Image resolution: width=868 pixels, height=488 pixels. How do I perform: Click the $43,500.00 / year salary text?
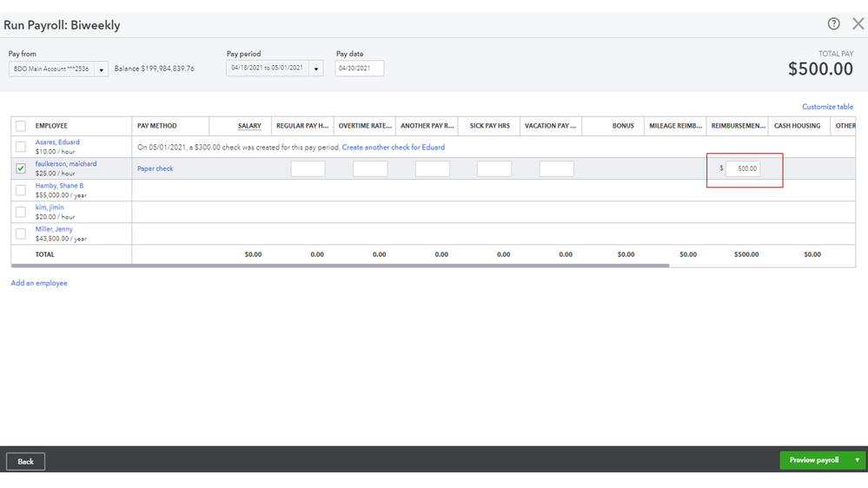click(61, 239)
